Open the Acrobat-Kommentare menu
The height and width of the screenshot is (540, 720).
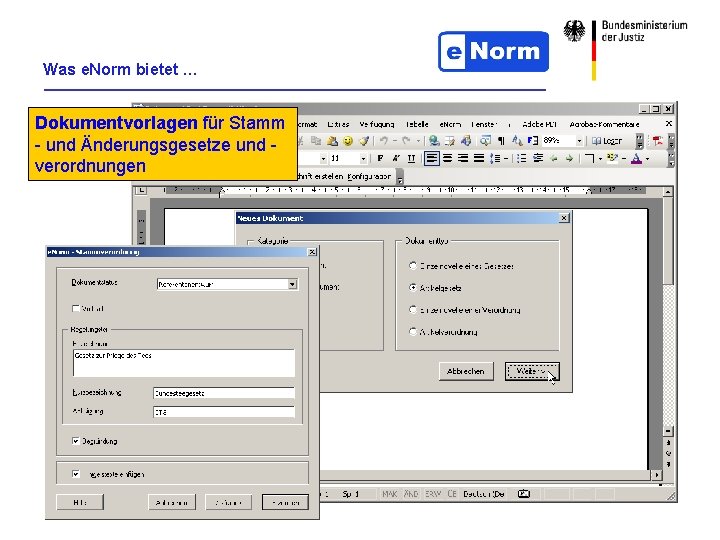pyautogui.click(x=604, y=124)
